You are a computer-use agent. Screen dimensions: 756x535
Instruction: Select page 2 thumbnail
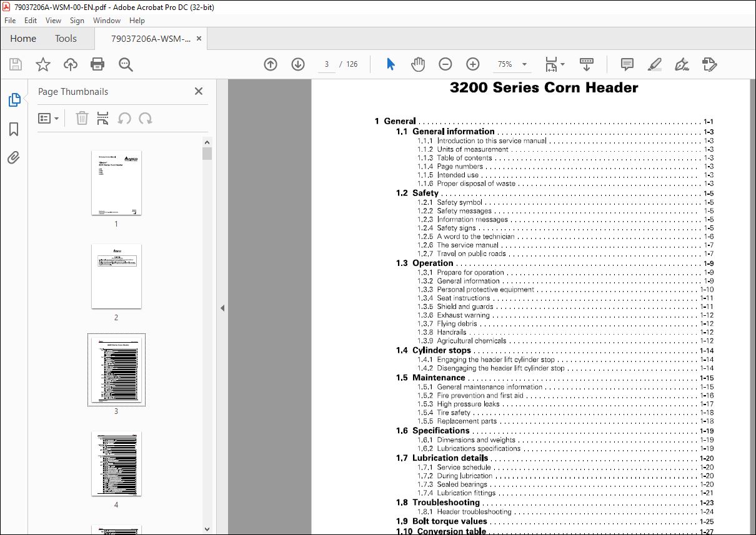click(116, 276)
